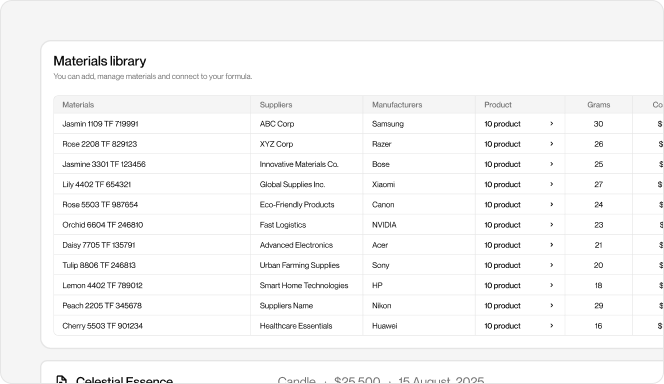Click supplier Fast Logistics

(282, 225)
